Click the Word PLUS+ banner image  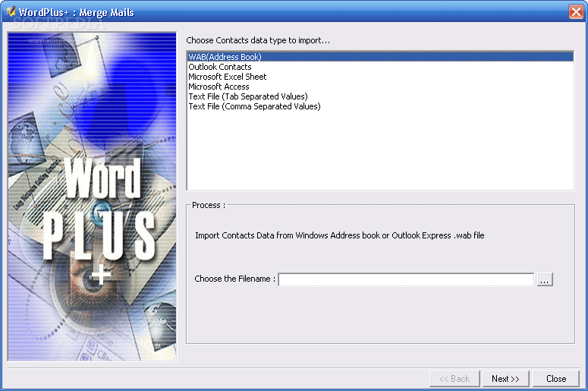93,197
